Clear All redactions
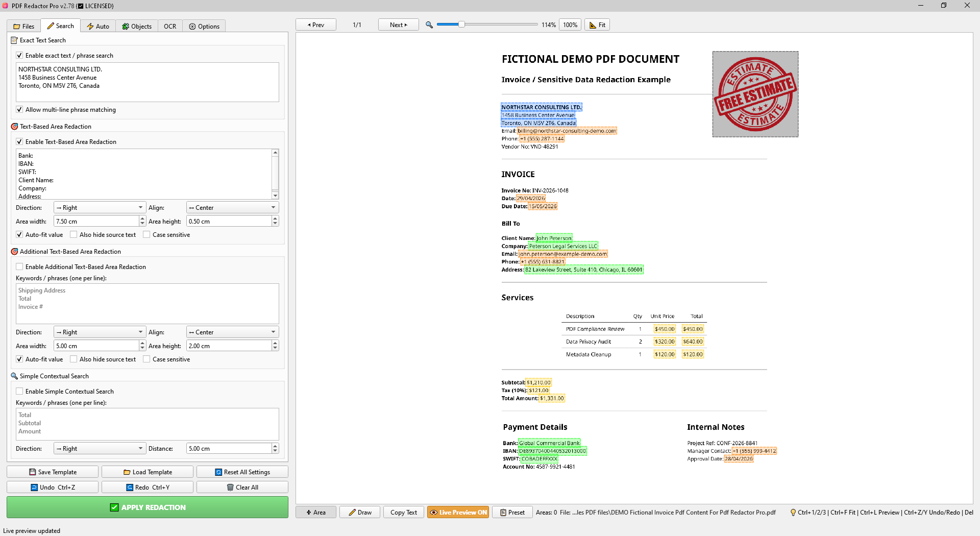Viewport: 980px width, 536px height. click(x=242, y=488)
